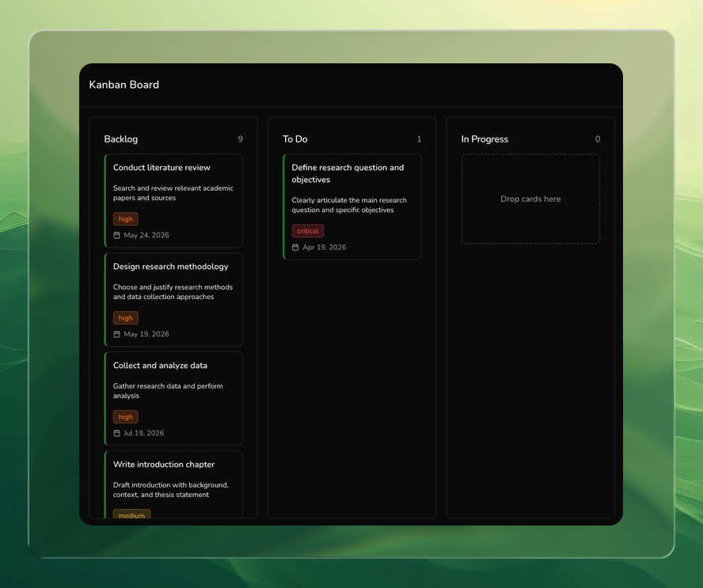Click the card count 9 on Backlog
Viewport: 703px width, 588px height.
240,138
